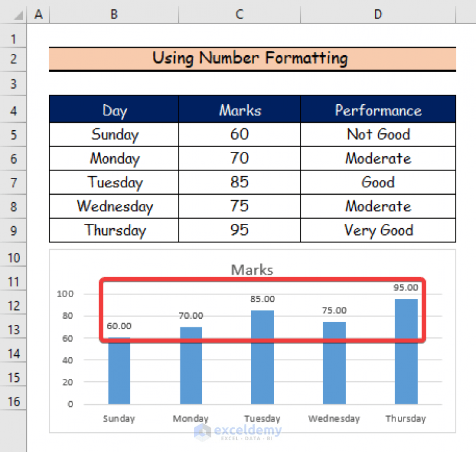Select the 'Monday' table cell
The height and width of the screenshot is (452, 476).
click(x=114, y=159)
